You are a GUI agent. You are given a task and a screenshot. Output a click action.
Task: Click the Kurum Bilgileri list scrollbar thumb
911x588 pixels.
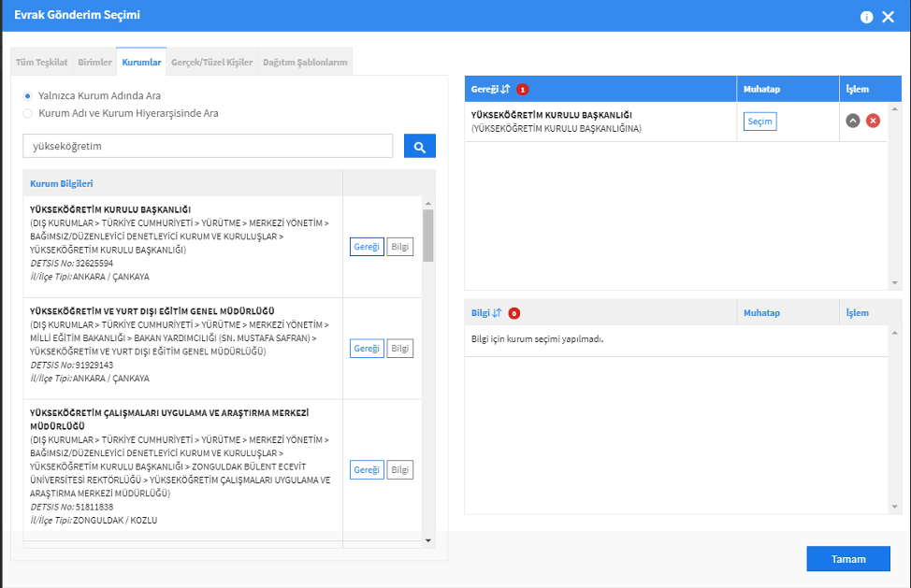point(428,236)
